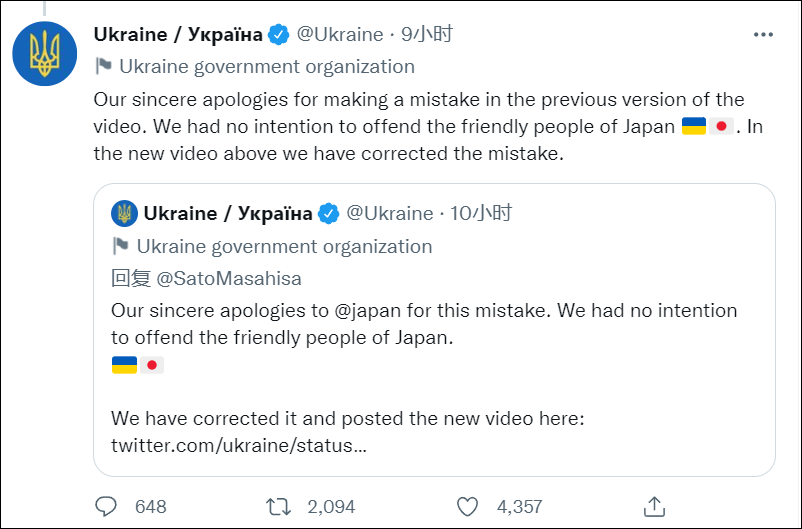The height and width of the screenshot is (529, 802).
Task: Open the three-dot more options menu
Action: point(764,35)
